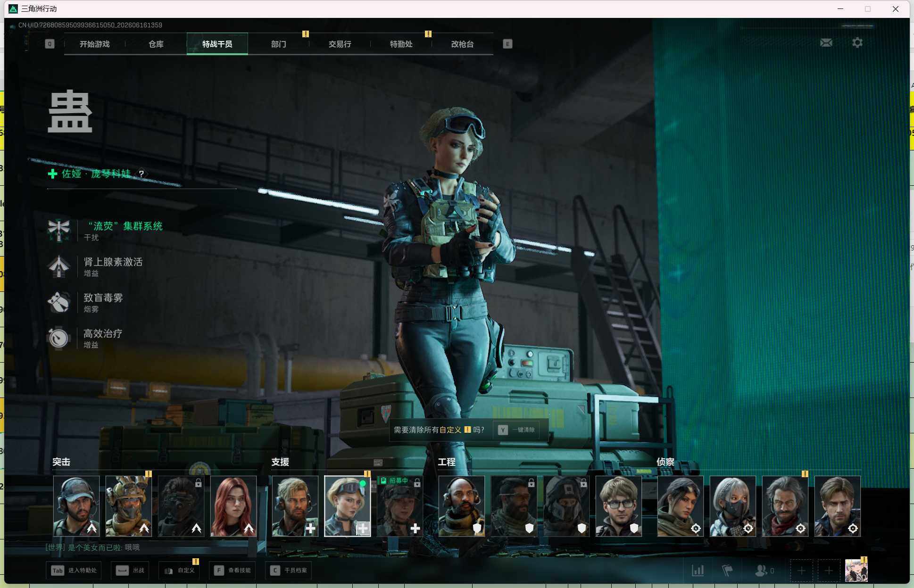The height and width of the screenshot is (588, 914).
Task: Switch to the 开始游戏 tab
Action: (95, 44)
